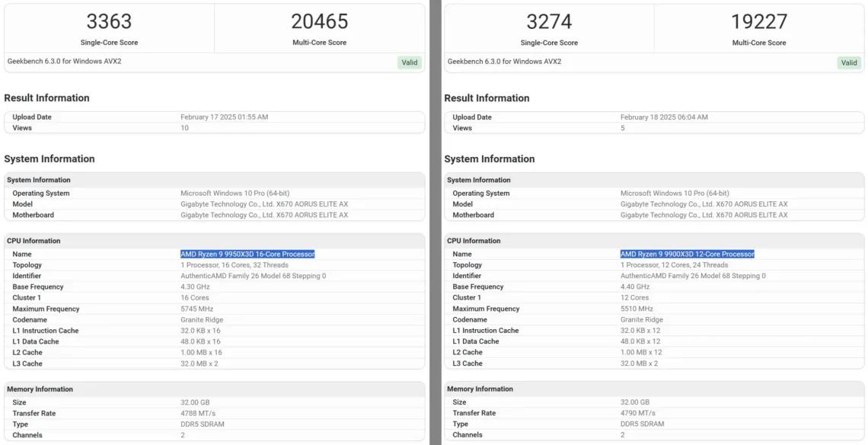Click the Model value in the 9950X3D result
Screen dimensions: 868x445
coord(264,204)
